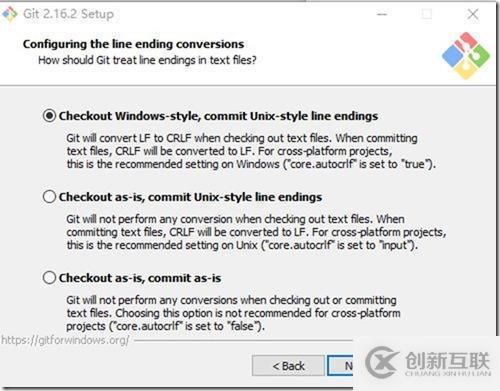Click the "commit Unix-style line endings" Windows-style label
Image resolution: width=500 pixels, height=391 pixels.
[x=291, y=116]
